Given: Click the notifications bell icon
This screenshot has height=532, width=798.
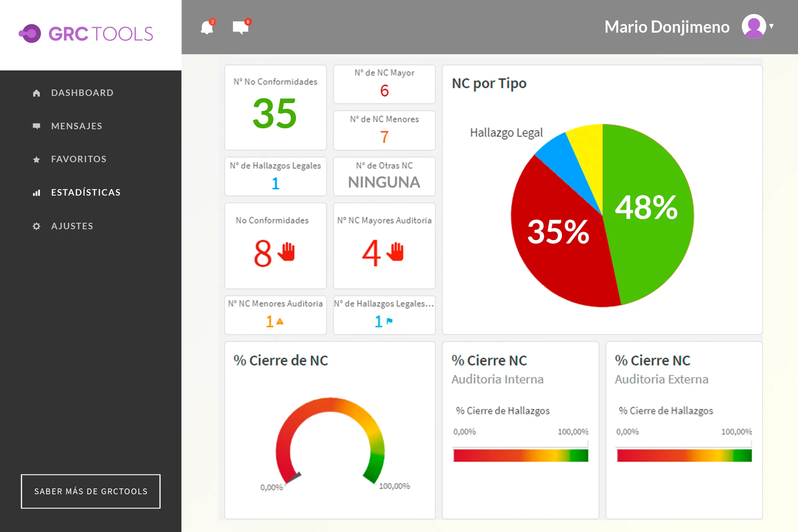Looking at the screenshot, I should coord(207,28).
